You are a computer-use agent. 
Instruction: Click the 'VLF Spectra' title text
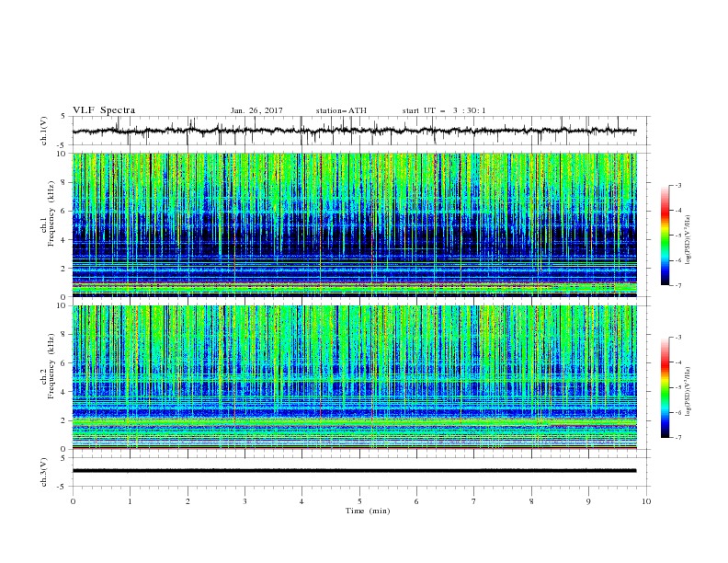104,110
